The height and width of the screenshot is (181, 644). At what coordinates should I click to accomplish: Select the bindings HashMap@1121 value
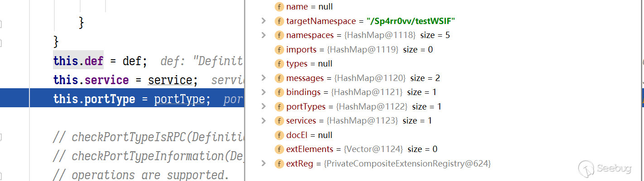[366, 92]
